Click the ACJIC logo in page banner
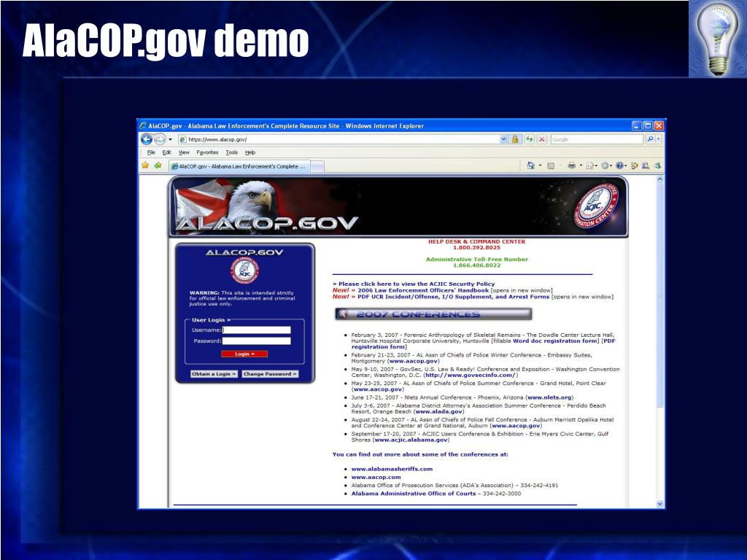747x560 pixels. tap(596, 206)
